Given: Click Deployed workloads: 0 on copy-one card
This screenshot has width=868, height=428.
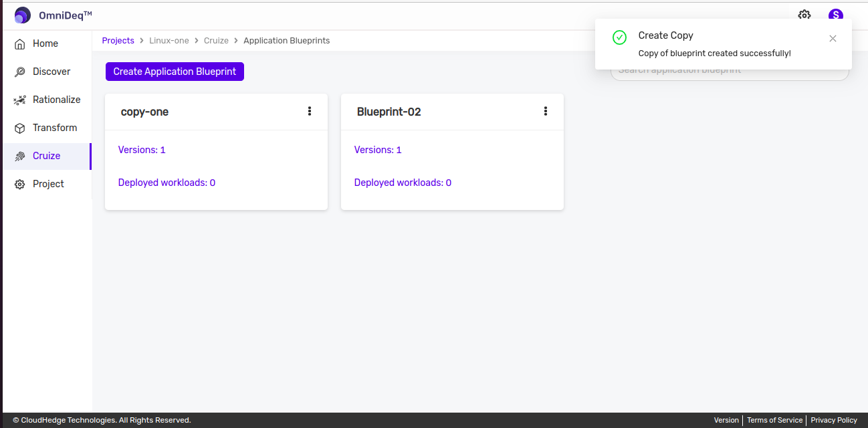Looking at the screenshot, I should tap(167, 183).
